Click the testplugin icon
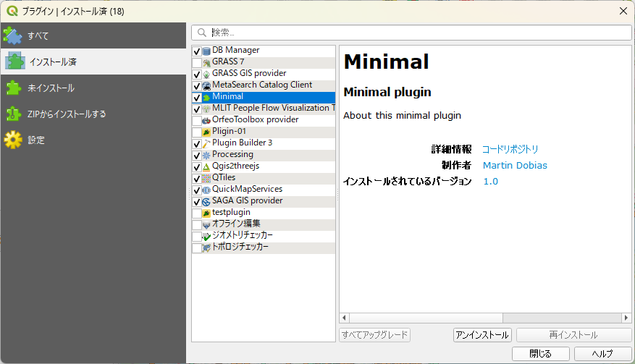 (206, 213)
